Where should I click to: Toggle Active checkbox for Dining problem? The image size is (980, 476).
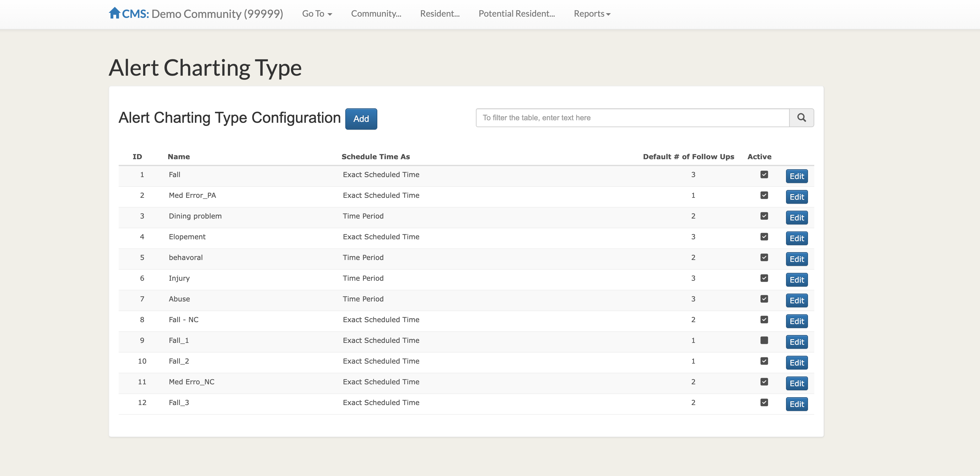(x=764, y=216)
